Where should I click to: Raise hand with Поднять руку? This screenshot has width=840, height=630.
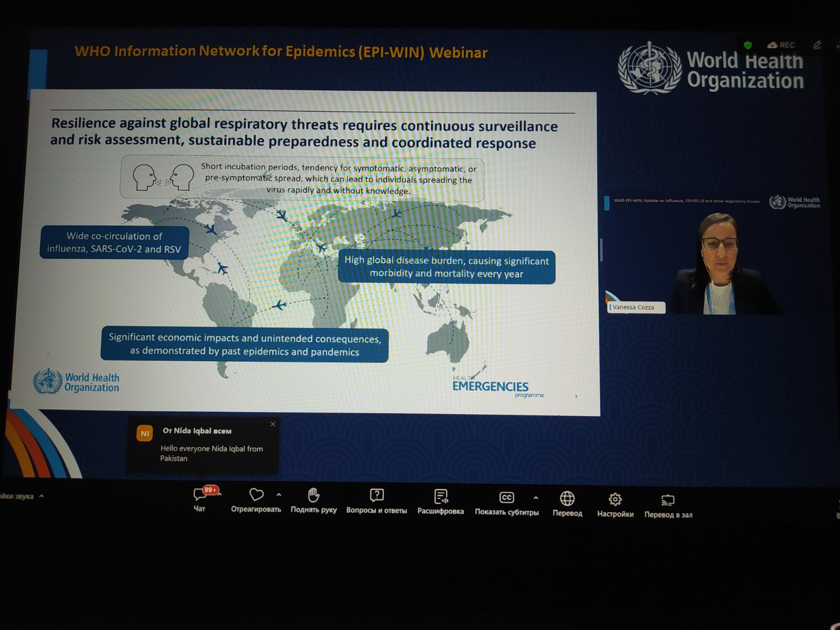click(313, 496)
